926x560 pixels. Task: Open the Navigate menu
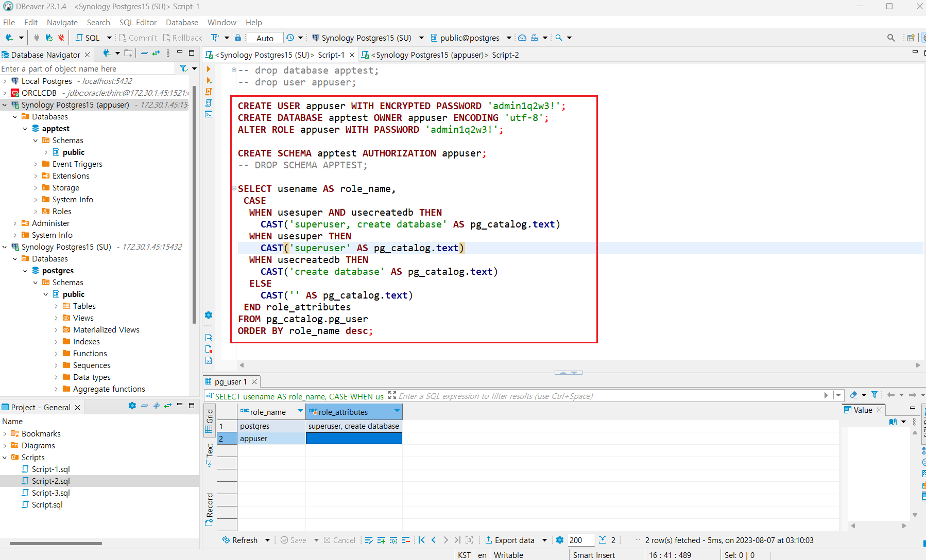click(62, 22)
